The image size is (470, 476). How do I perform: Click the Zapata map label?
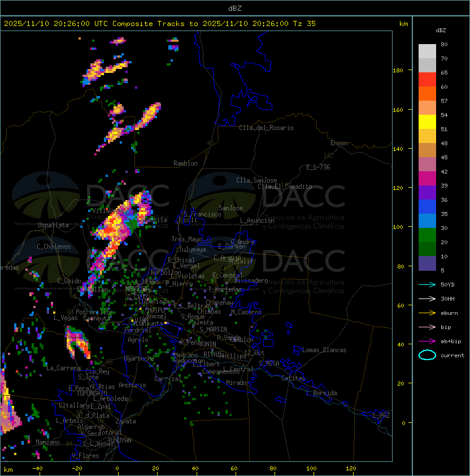[125, 421]
